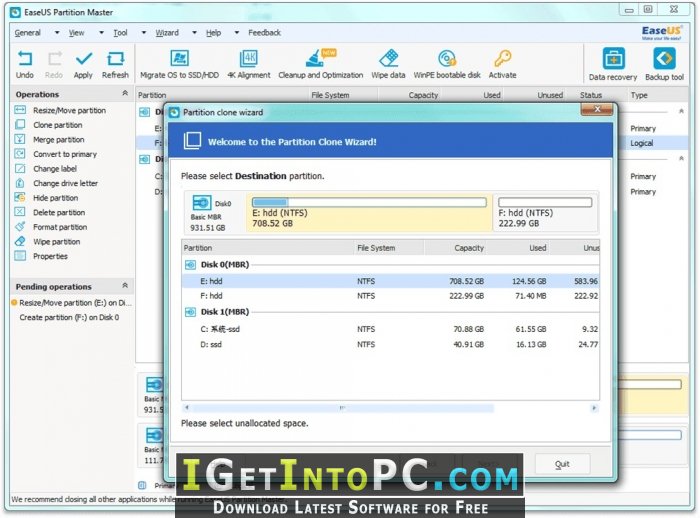The height and width of the screenshot is (518, 700).
Task: Select pending Create partition (F:) operation
Action: pyautogui.click(x=69, y=317)
